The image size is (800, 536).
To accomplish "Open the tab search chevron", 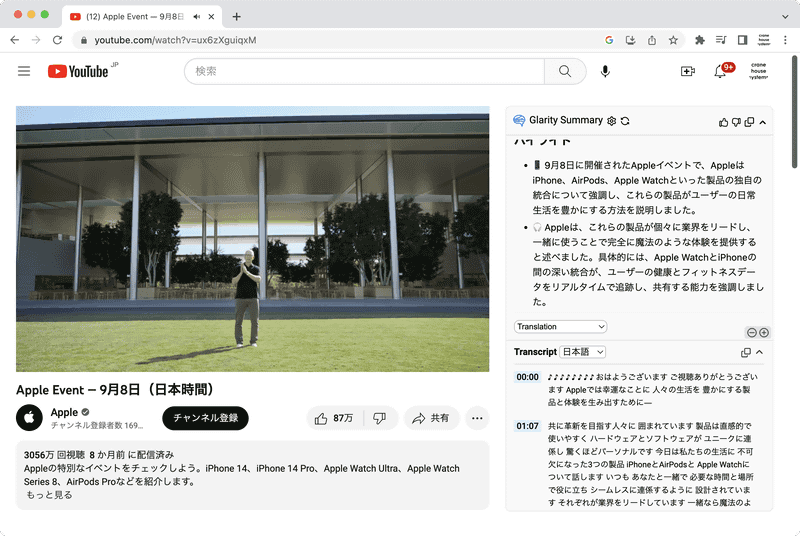I will point(785,17).
